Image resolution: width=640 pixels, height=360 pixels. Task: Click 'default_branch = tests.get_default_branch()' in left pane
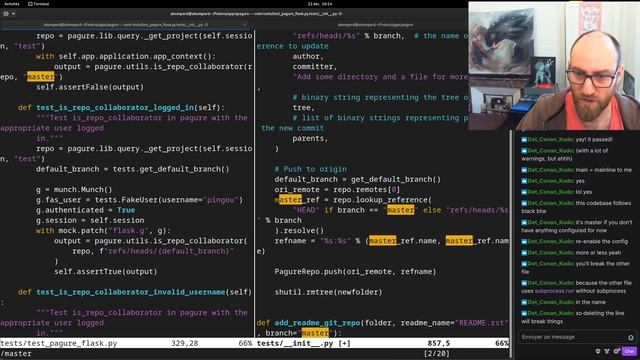coord(133,169)
